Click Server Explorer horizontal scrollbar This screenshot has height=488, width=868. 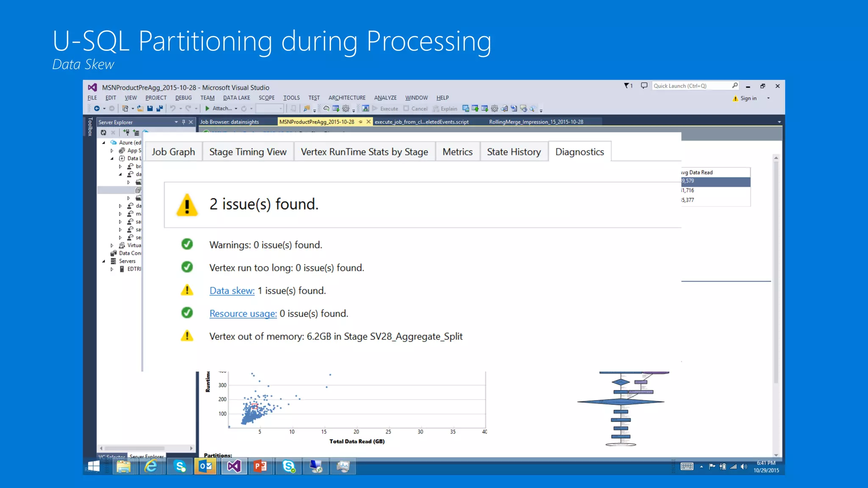pyautogui.click(x=146, y=448)
